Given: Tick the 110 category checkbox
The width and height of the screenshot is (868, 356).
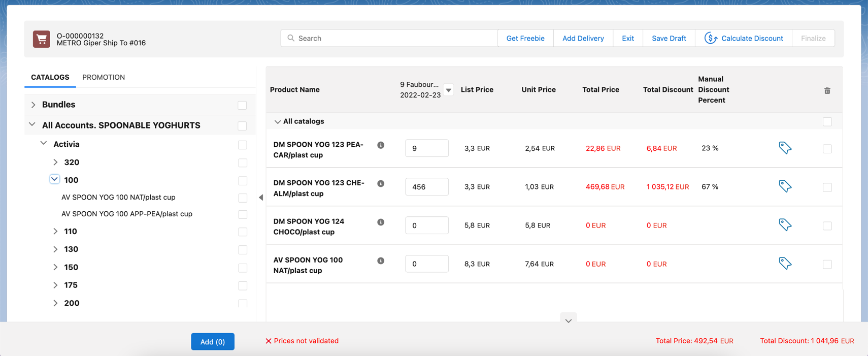Looking at the screenshot, I should pyautogui.click(x=243, y=232).
